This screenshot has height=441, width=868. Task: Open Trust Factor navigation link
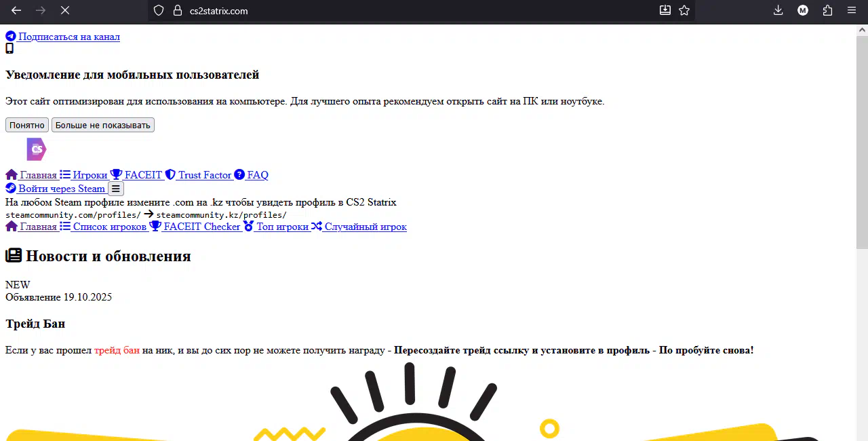(204, 175)
